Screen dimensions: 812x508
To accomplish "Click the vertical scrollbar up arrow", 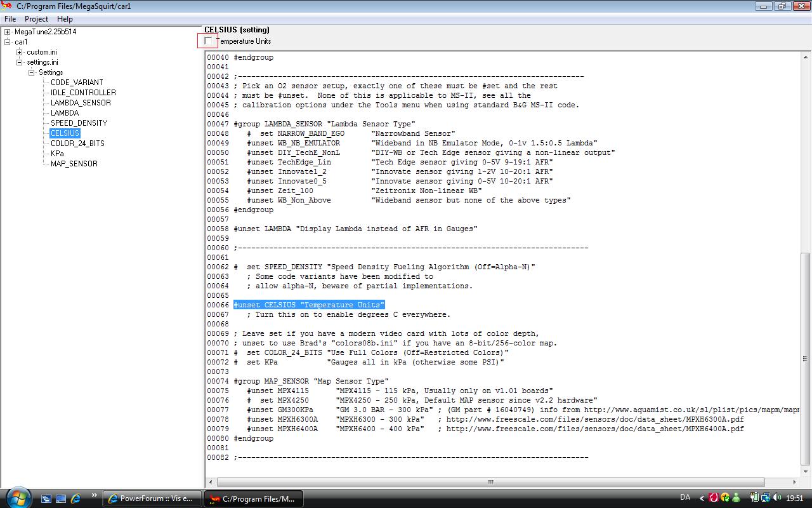I will pos(806,56).
